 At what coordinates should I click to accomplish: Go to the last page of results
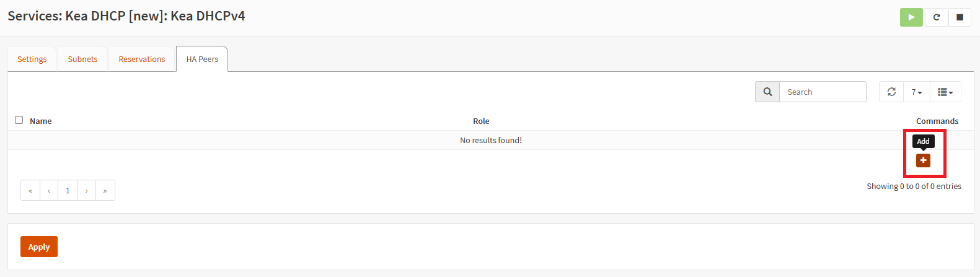[105, 190]
